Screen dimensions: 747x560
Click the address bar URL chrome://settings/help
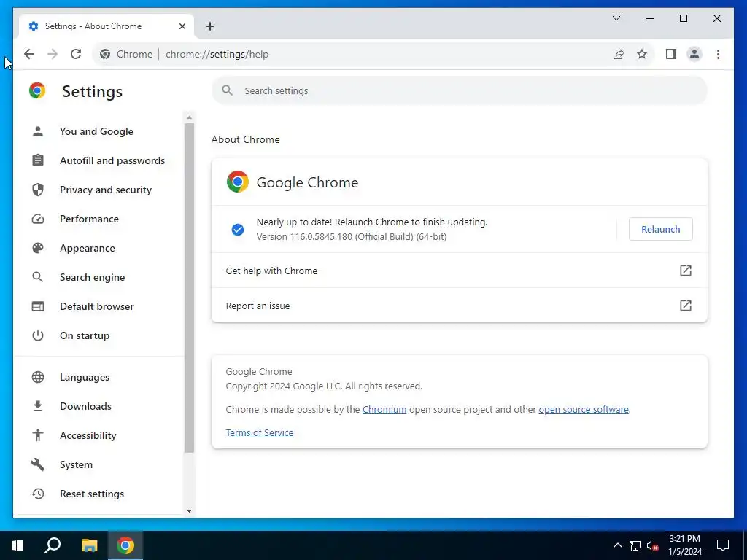(x=217, y=54)
